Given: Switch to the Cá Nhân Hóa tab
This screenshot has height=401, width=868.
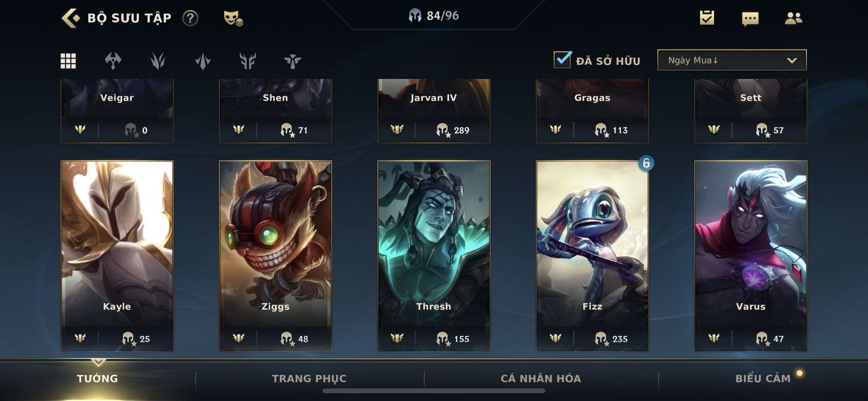Looking at the screenshot, I should (x=541, y=379).
